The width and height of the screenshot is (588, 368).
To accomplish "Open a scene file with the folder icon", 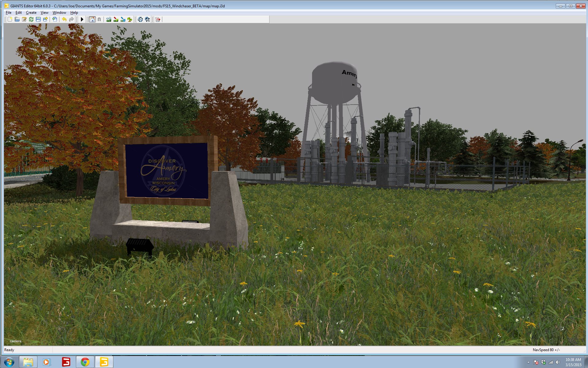I will tap(17, 19).
